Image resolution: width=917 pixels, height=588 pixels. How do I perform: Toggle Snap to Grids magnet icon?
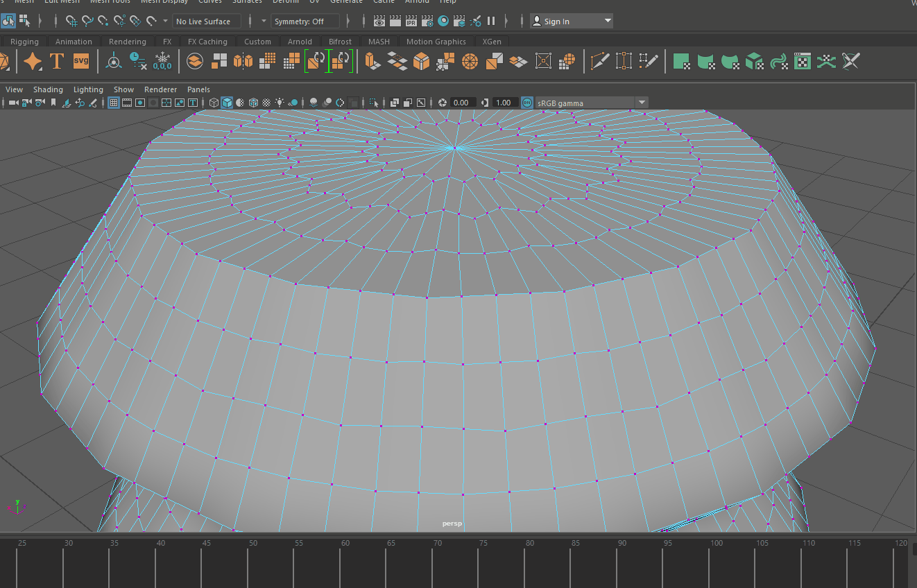pos(71,21)
